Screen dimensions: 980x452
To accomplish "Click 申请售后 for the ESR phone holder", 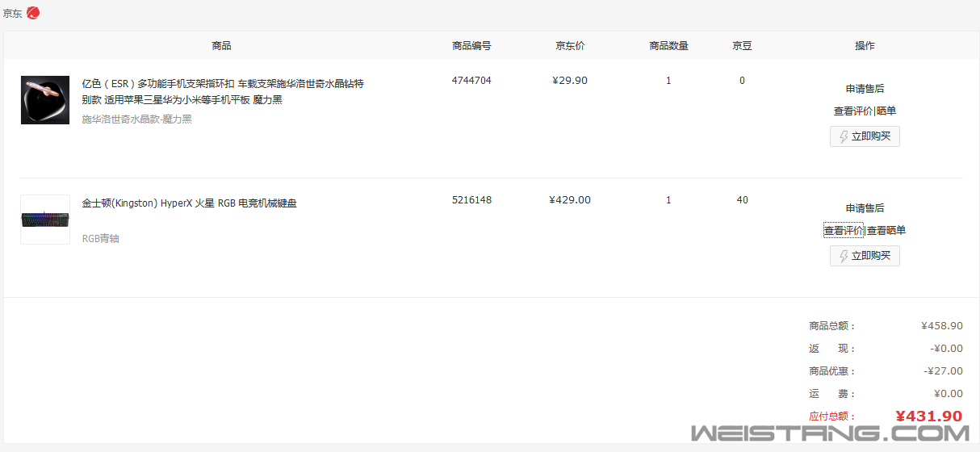I will tap(865, 89).
